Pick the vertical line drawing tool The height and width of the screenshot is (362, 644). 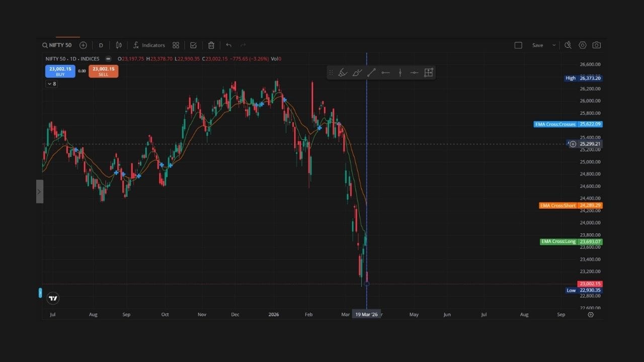coord(400,72)
